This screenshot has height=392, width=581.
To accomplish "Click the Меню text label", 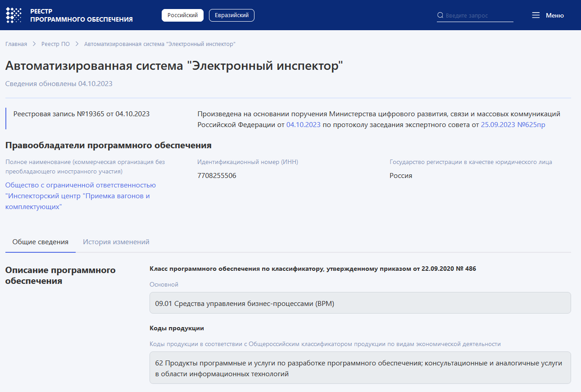I will pyautogui.click(x=554, y=15).
